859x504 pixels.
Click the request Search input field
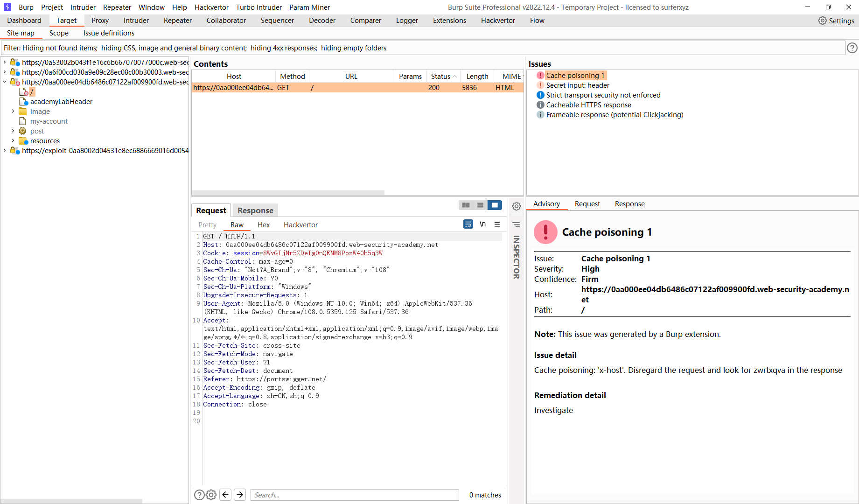click(355, 495)
